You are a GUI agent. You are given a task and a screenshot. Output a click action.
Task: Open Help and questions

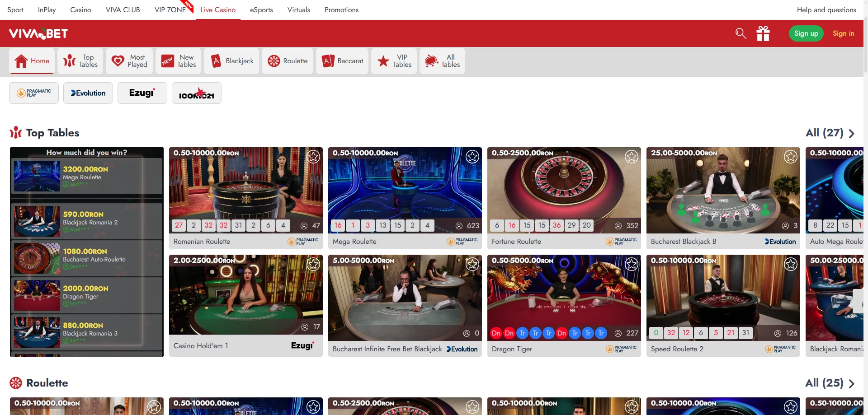tap(826, 10)
